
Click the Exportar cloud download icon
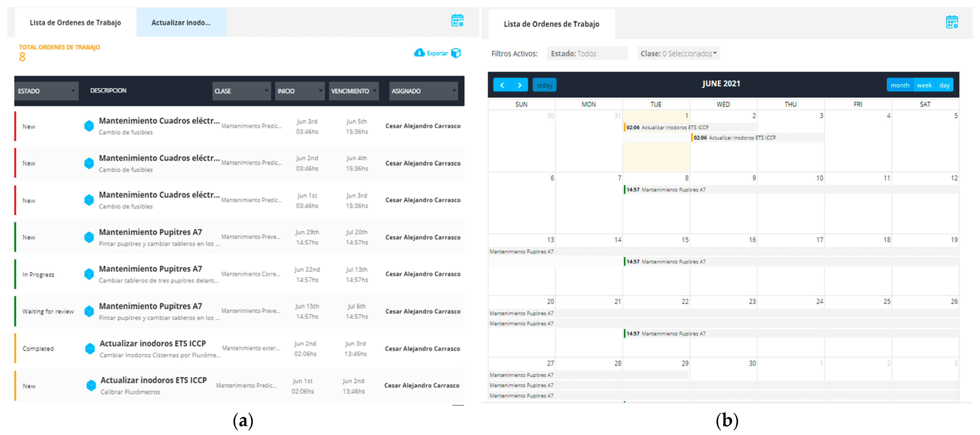coord(419,53)
